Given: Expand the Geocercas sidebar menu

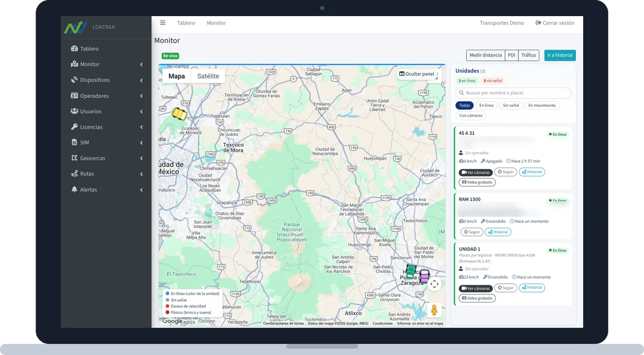Looking at the screenshot, I should point(106,158).
